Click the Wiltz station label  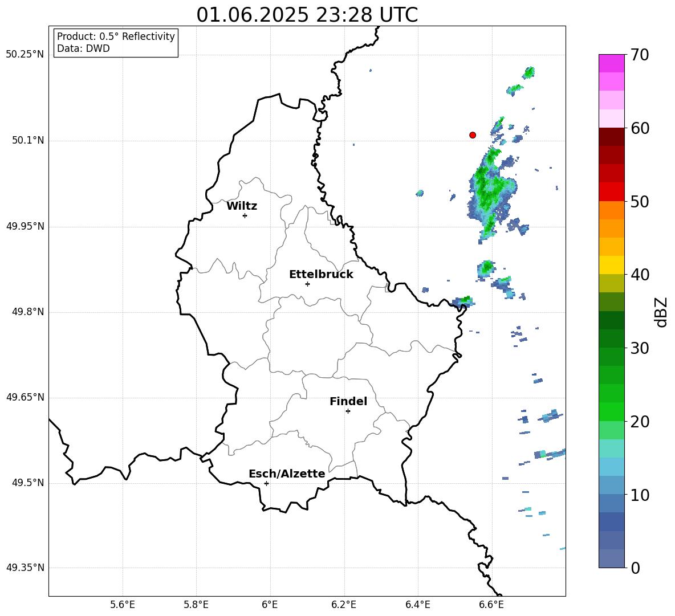point(242,206)
